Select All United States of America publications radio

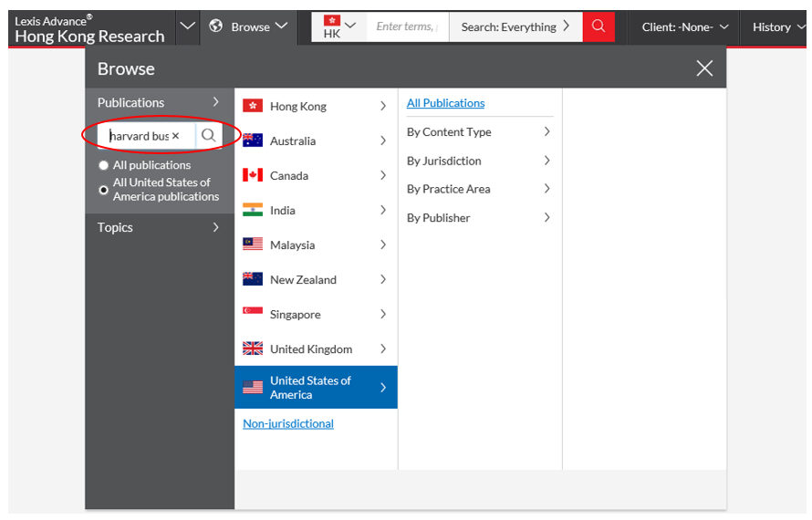[104, 190]
